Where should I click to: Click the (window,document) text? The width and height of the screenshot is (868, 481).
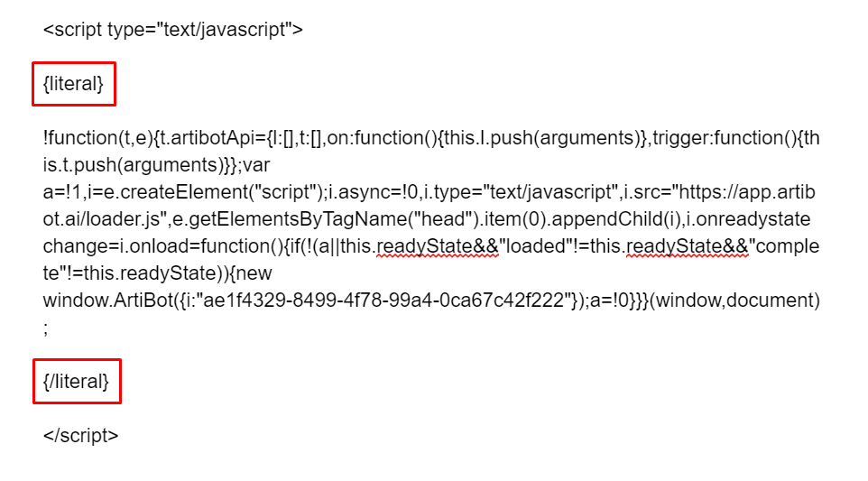[x=734, y=300]
